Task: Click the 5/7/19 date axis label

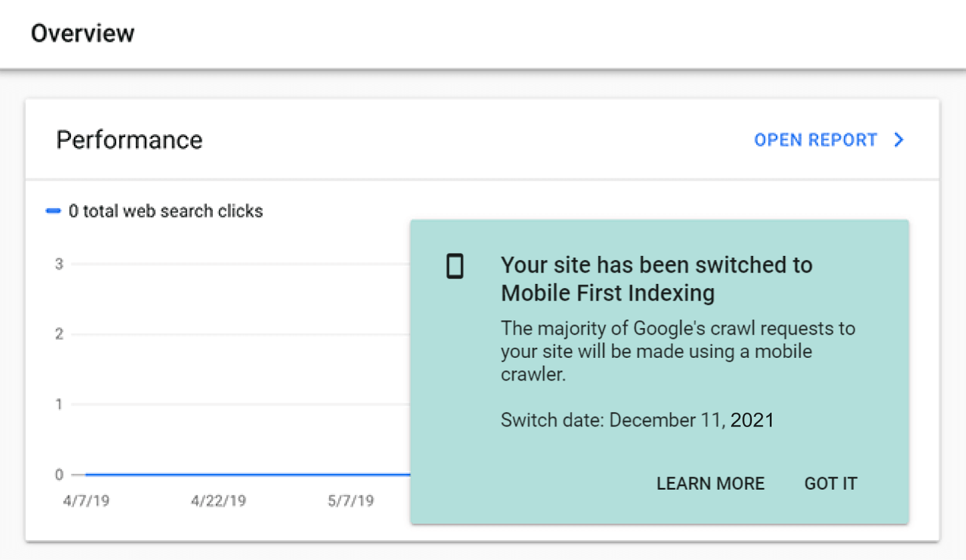Action: click(351, 501)
